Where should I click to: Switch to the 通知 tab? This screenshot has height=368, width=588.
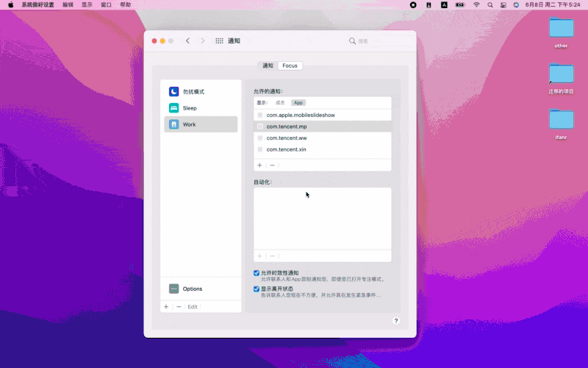click(268, 66)
